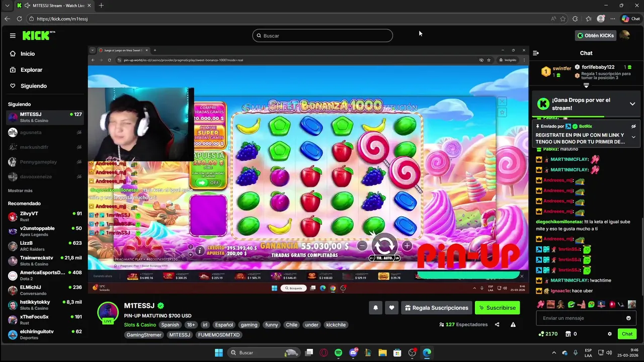This screenshot has height=362, width=644.
Task: Expand the Gana Drops banner chevron
Action: pyautogui.click(x=632, y=104)
